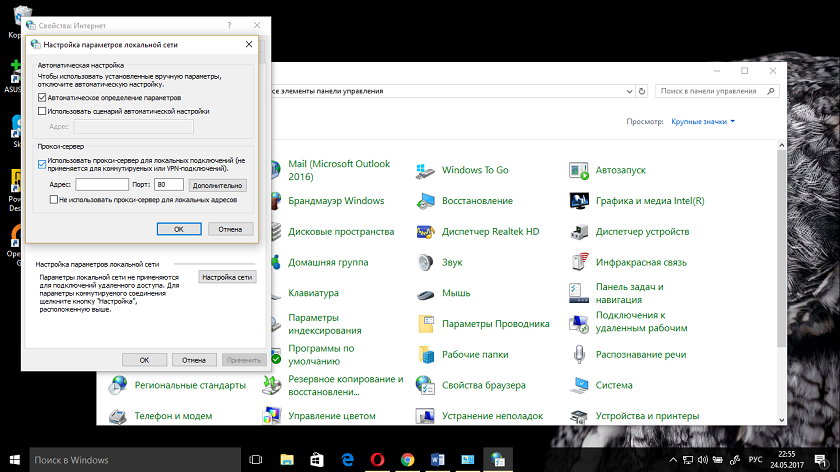Launch Opera from the taskbar
This screenshot has height=472, width=840.
coord(378,459)
